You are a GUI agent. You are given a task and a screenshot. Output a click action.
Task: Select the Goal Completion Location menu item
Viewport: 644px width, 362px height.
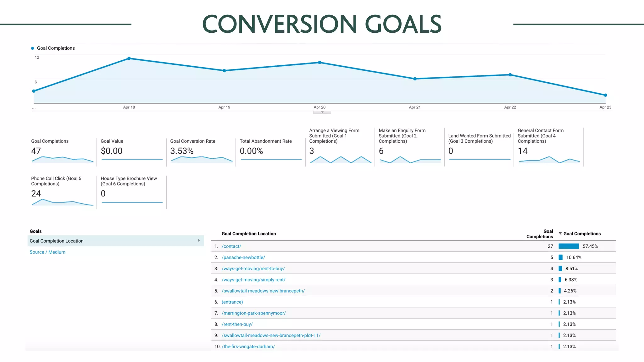point(57,241)
